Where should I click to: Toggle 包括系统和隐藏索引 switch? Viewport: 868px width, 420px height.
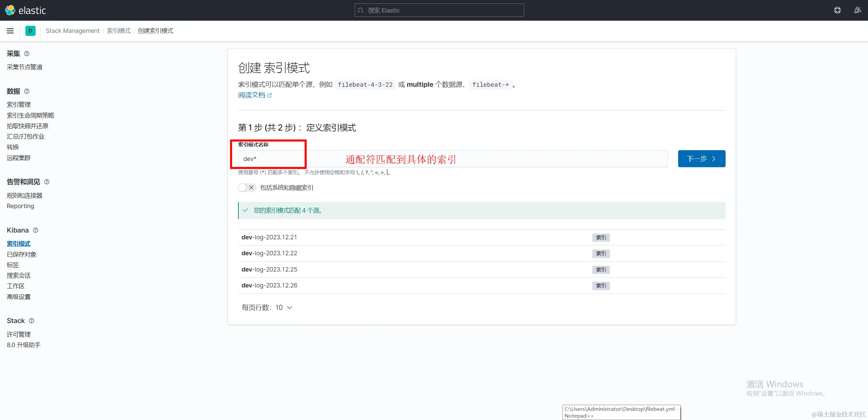point(246,187)
